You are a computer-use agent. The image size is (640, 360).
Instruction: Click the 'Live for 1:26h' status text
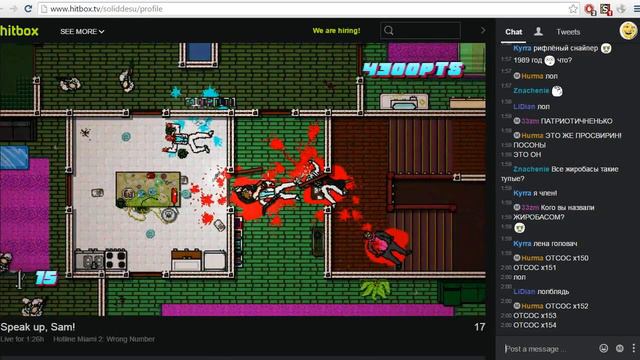(x=22, y=339)
